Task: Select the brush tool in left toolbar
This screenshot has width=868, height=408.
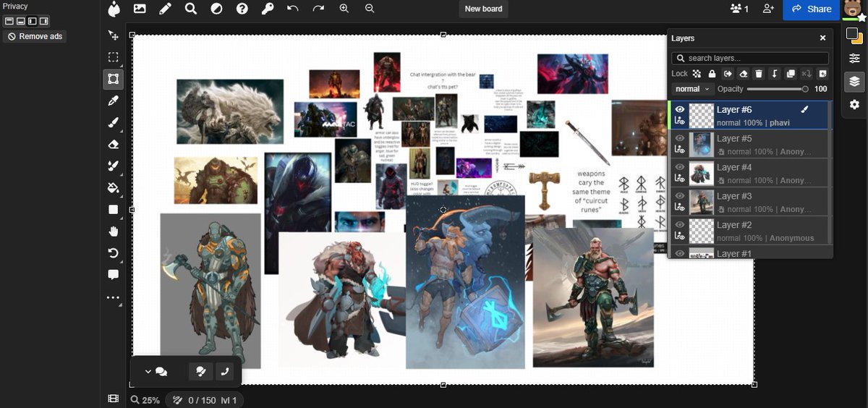Action: [113, 122]
